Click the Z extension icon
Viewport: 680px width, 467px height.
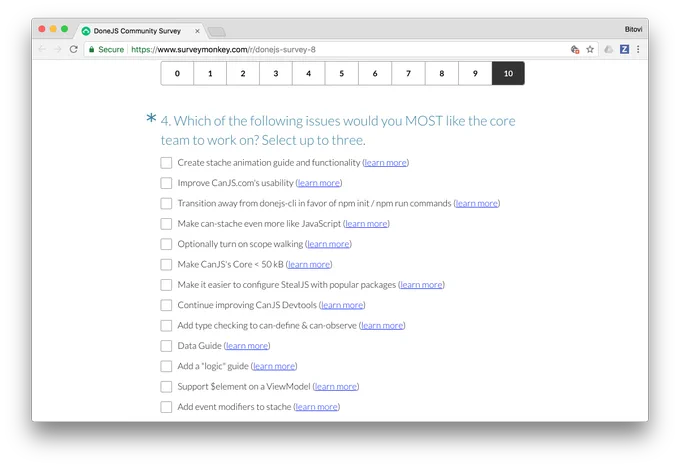coord(624,49)
